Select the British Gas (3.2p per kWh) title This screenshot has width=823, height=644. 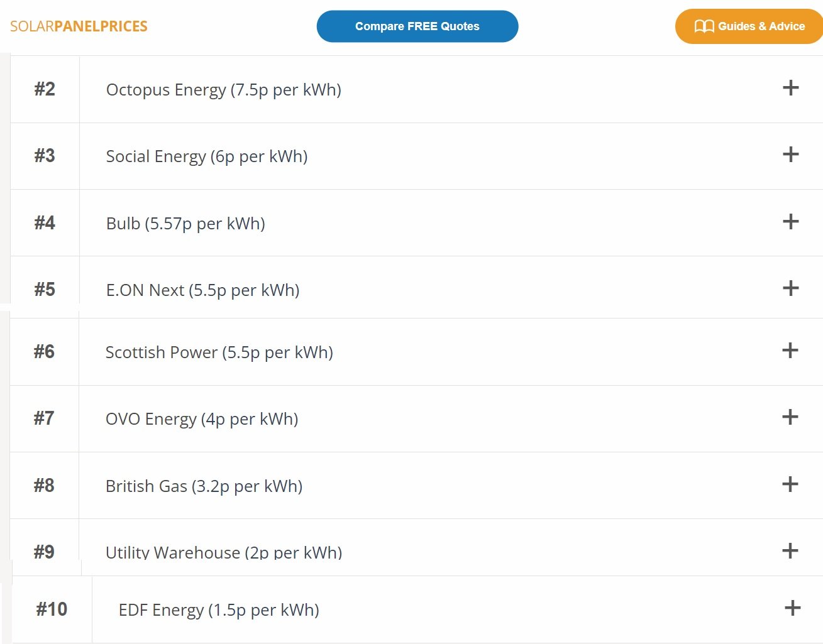[204, 486]
